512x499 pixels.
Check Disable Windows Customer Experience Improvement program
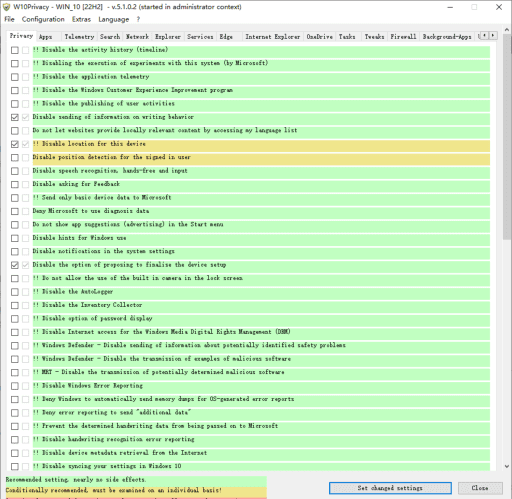coord(14,90)
